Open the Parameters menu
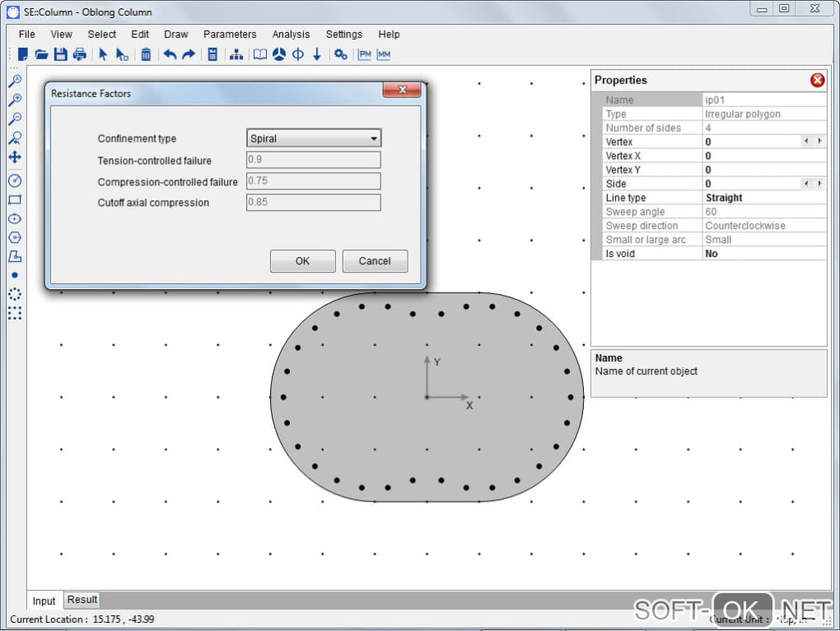 230,35
